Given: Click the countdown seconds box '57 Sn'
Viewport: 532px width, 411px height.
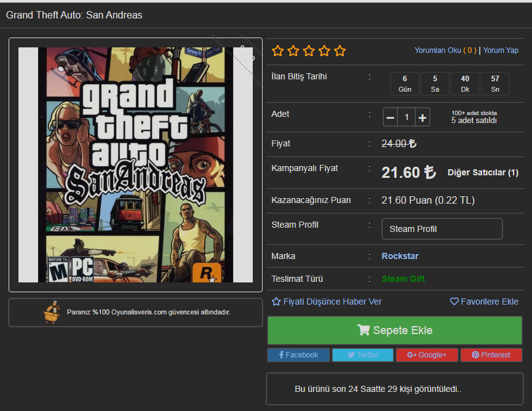Looking at the screenshot, I should click(495, 84).
